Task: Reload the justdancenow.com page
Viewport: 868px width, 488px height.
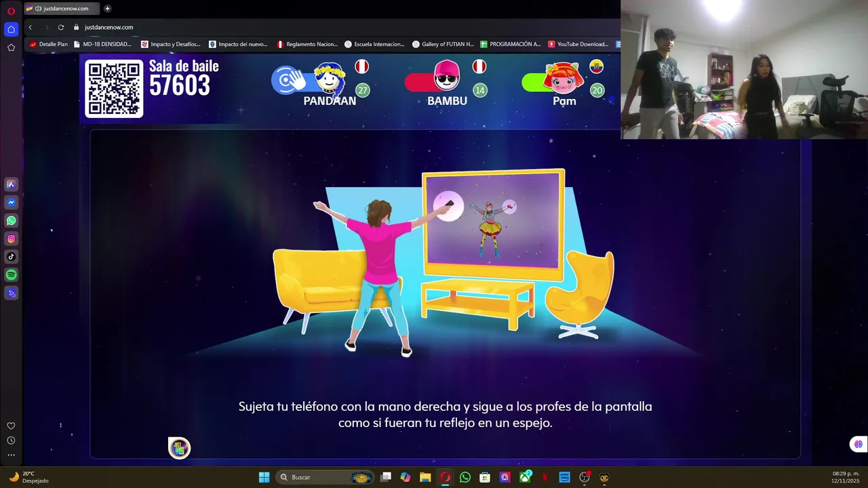Action: [x=61, y=27]
